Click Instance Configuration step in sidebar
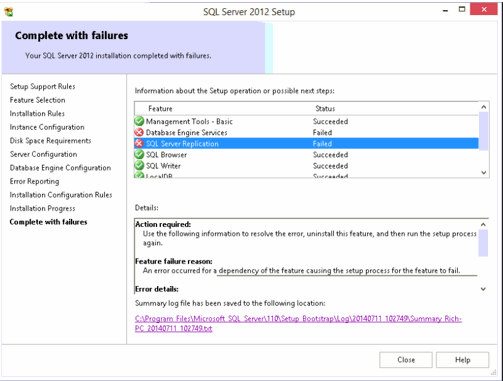The image size is (503, 381). coord(47,127)
